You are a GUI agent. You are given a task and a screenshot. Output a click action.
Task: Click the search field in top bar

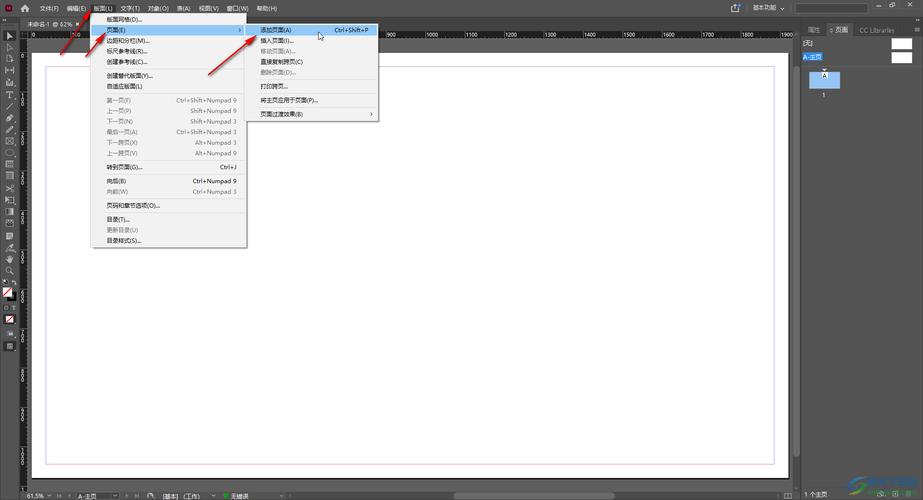831,8
